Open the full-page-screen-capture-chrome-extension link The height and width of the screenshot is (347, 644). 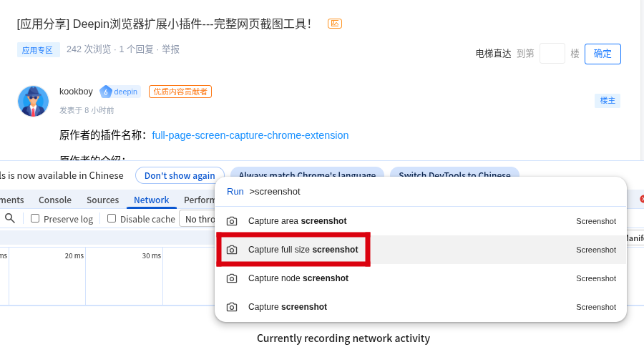click(x=250, y=135)
